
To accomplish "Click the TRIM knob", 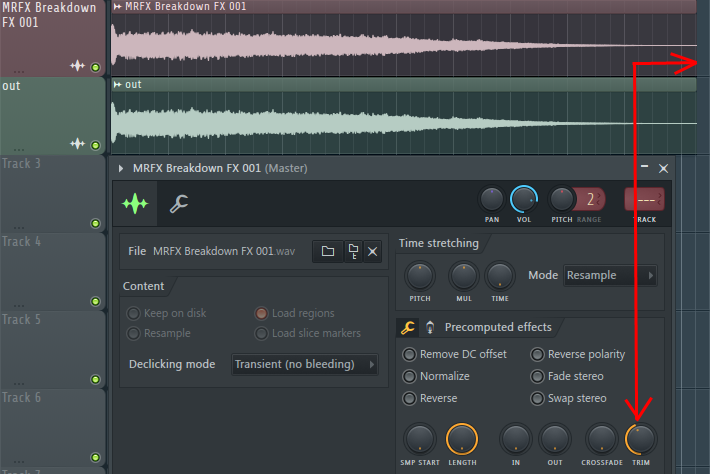I will click(641, 439).
